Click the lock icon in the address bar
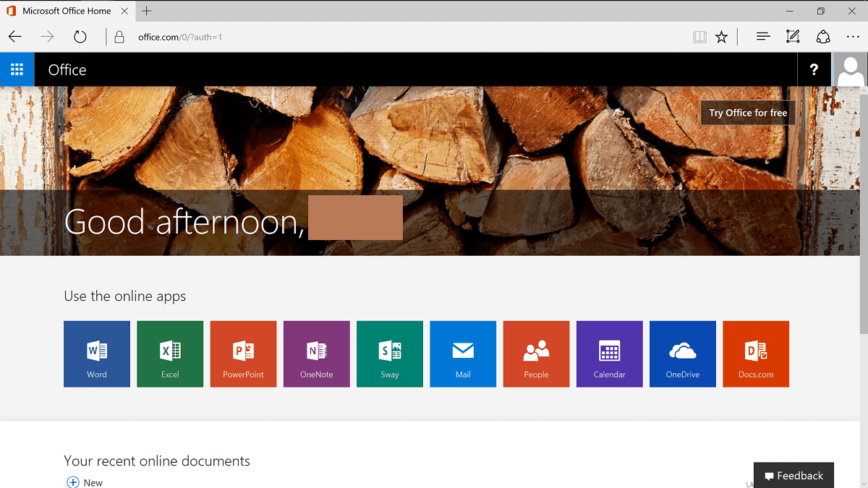Screen dimensions: 868x488 [x=120, y=37]
